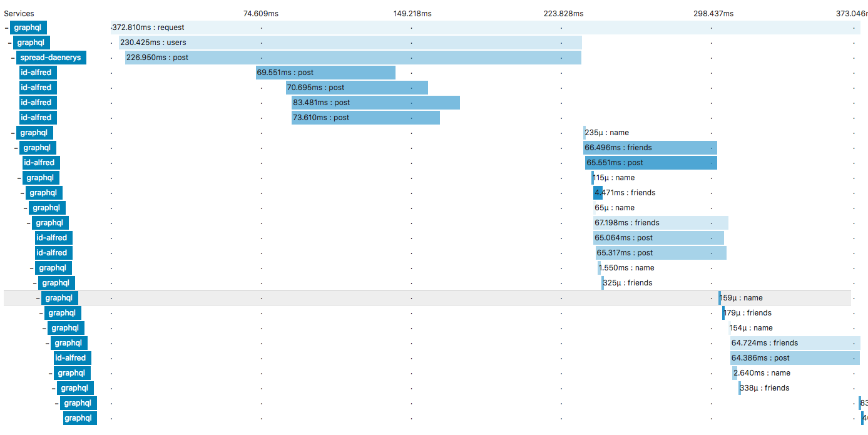
Task: Select the 65µ : name span
Action: [x=614, y=208]
